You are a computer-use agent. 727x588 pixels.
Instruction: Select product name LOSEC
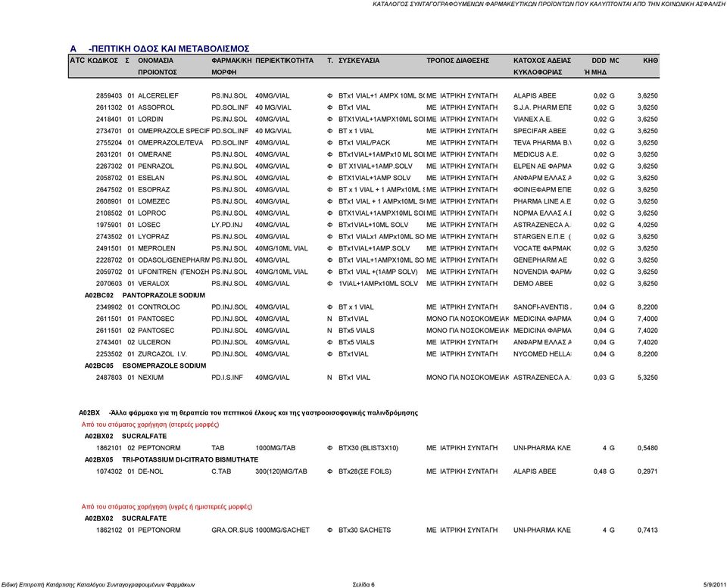(149, 225)
